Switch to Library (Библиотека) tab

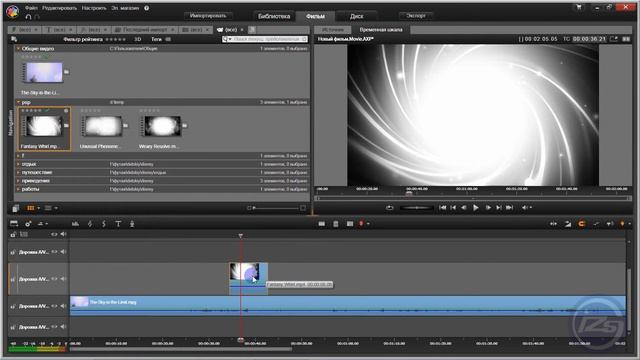[x=274, y=16]
